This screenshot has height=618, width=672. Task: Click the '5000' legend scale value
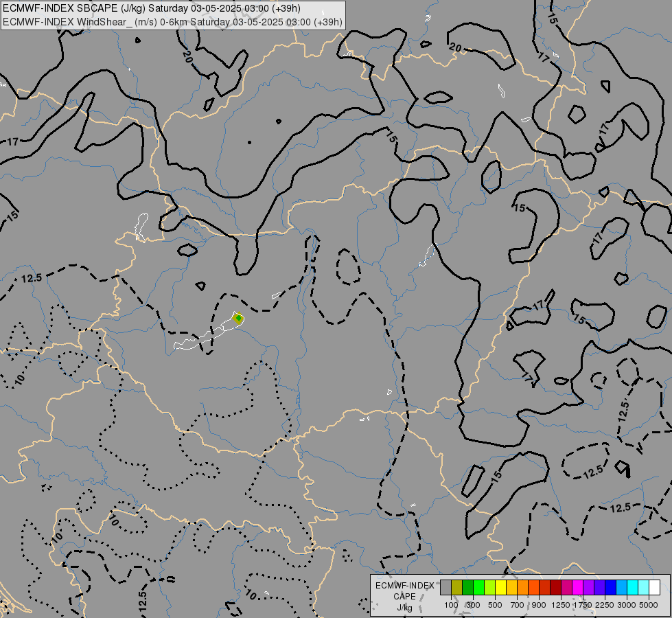point(649,605)
